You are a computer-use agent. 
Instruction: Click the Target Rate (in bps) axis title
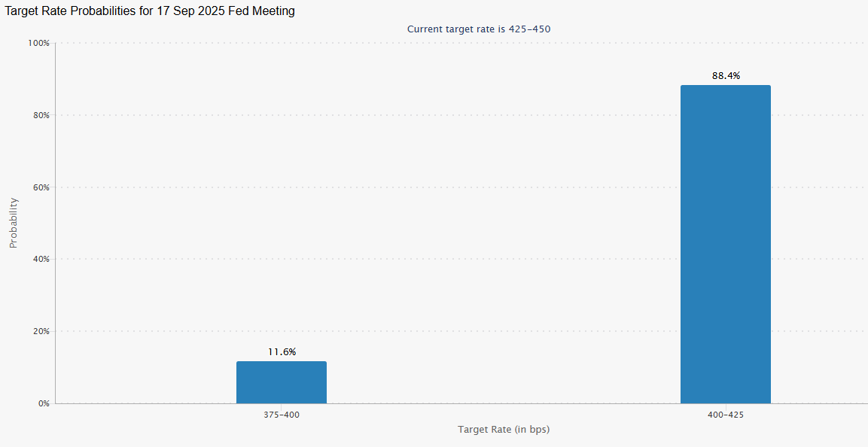(x=502, y=430)
